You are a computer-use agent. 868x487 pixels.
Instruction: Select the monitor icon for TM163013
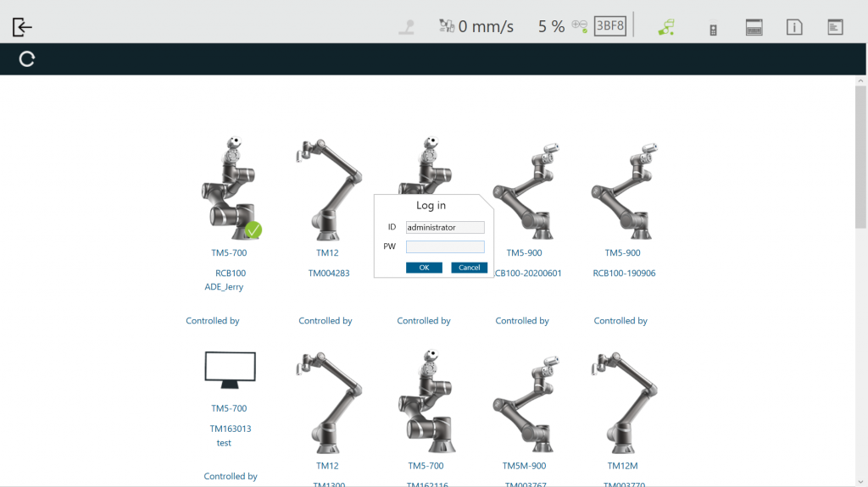click(x=230, y=371)
